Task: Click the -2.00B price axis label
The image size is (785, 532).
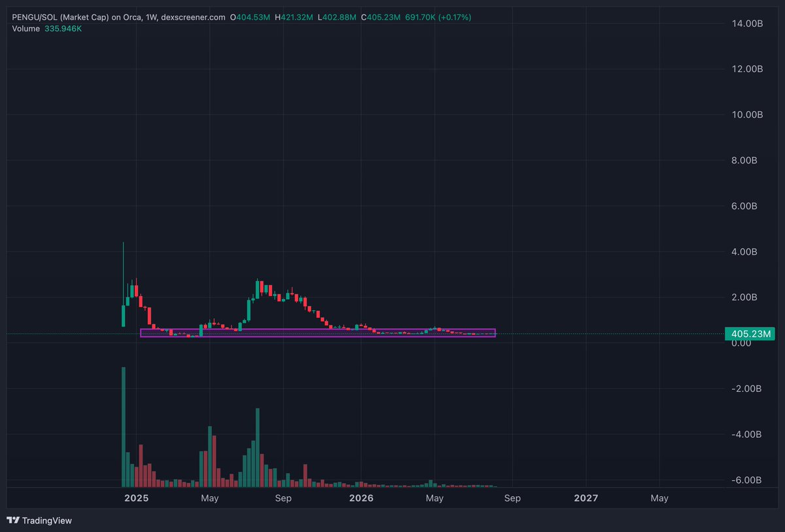Action: [x=746, y=389]
